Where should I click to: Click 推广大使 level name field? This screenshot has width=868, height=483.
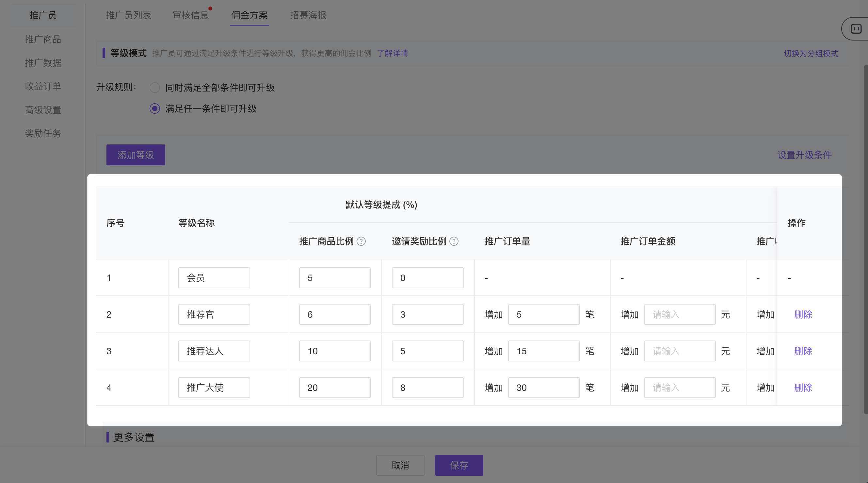click(214, 388)
